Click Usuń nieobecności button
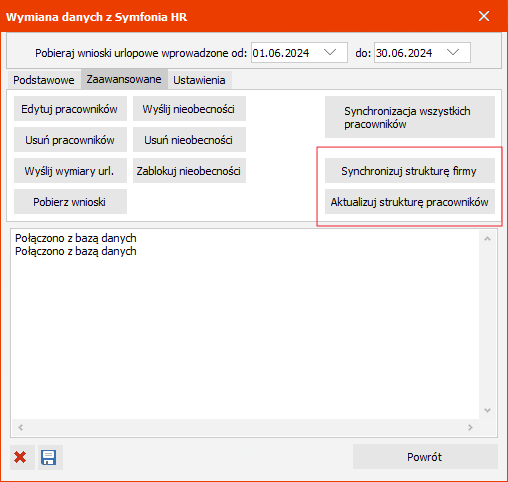Viewport: 508px width, 482px height. point(189,140)
